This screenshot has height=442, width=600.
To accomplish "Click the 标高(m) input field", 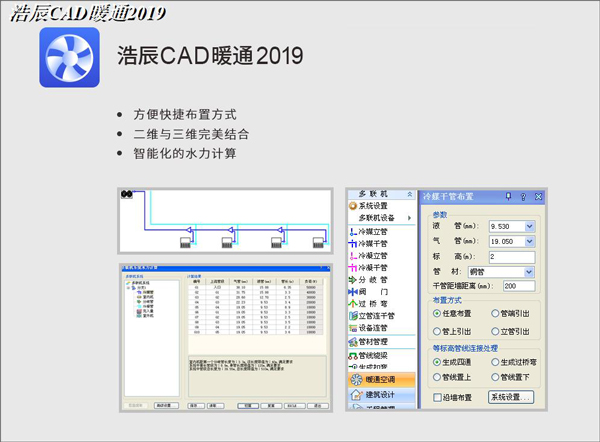I will 512,257.
